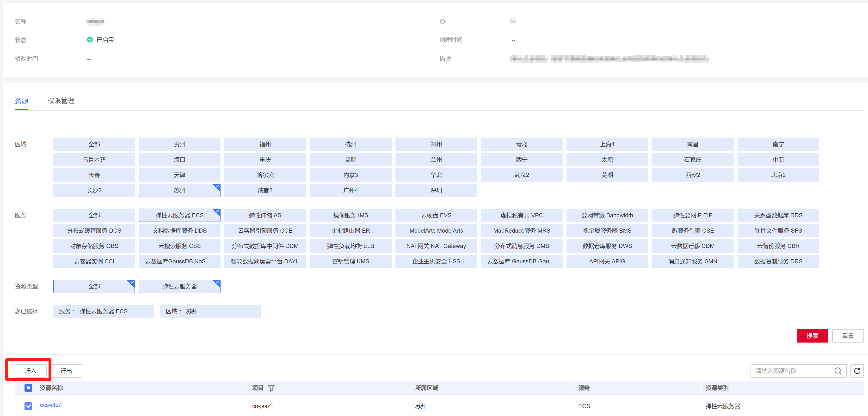The image size is (868, 416).
Task: Uncheck the ecs-cfc7 row checkbox
Action: [x=28, y=406]
